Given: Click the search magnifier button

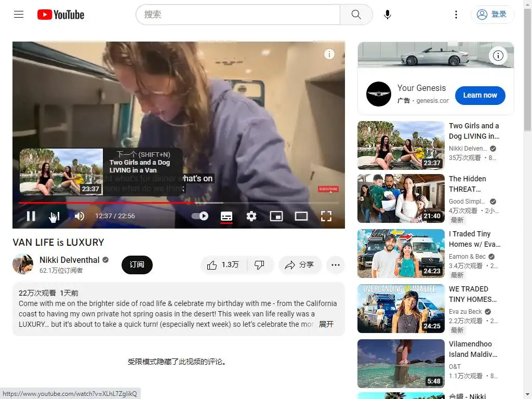Looking at the screenshot, I should [x=356, y=14].
